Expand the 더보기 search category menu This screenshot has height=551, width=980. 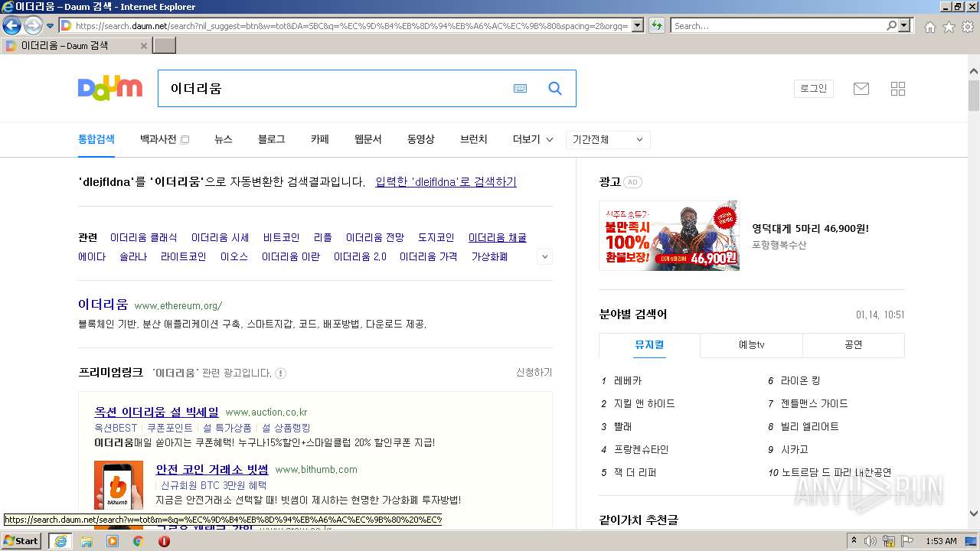(x=533, y=139)
